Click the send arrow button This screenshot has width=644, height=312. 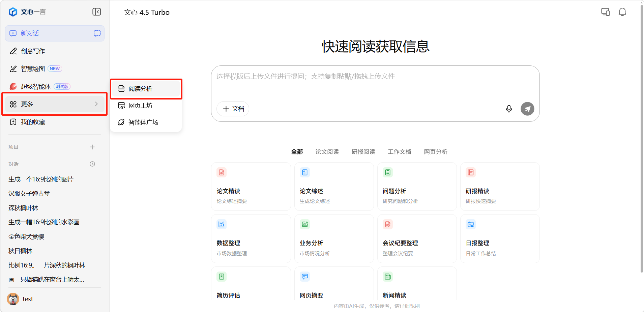527,109
